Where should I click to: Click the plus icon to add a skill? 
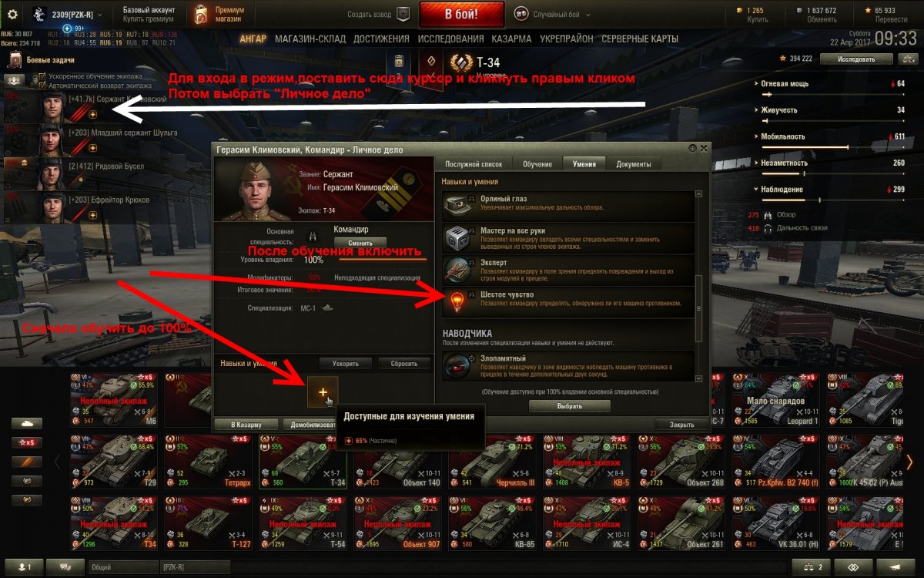click(x=322, y=393)
